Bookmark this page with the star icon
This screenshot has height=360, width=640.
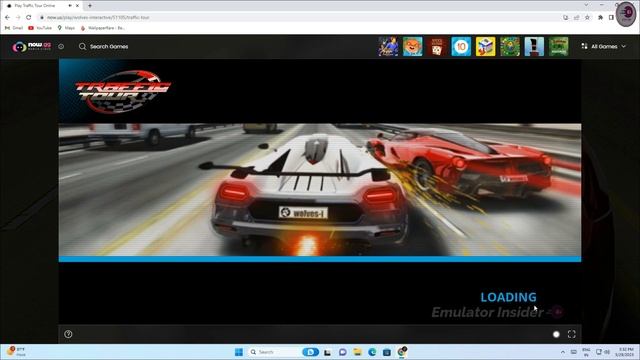587,18
